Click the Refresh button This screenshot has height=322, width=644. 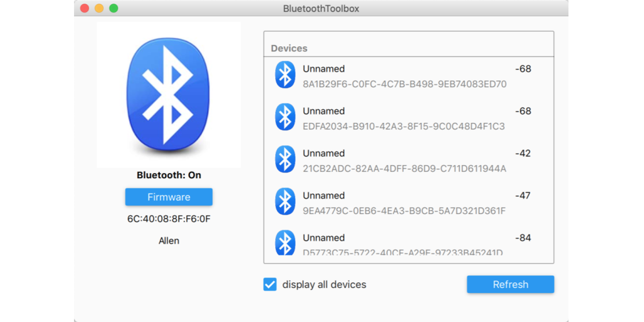click(510, 284)
